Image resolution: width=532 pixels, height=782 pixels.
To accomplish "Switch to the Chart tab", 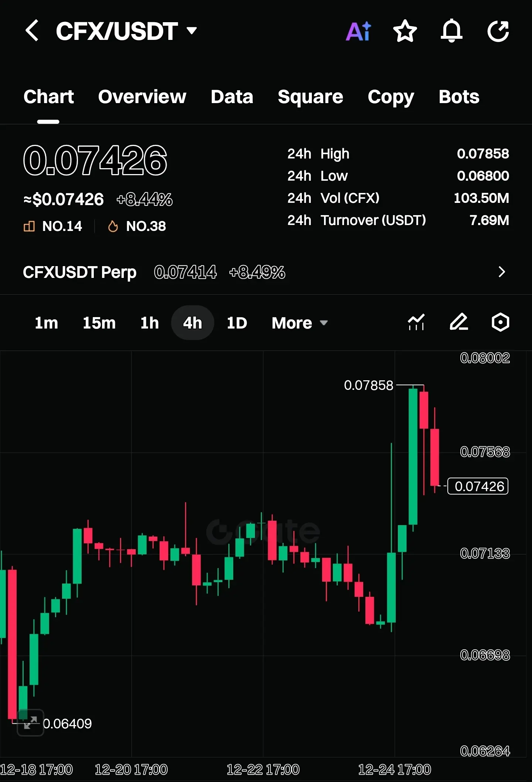I will click(48, 97).
